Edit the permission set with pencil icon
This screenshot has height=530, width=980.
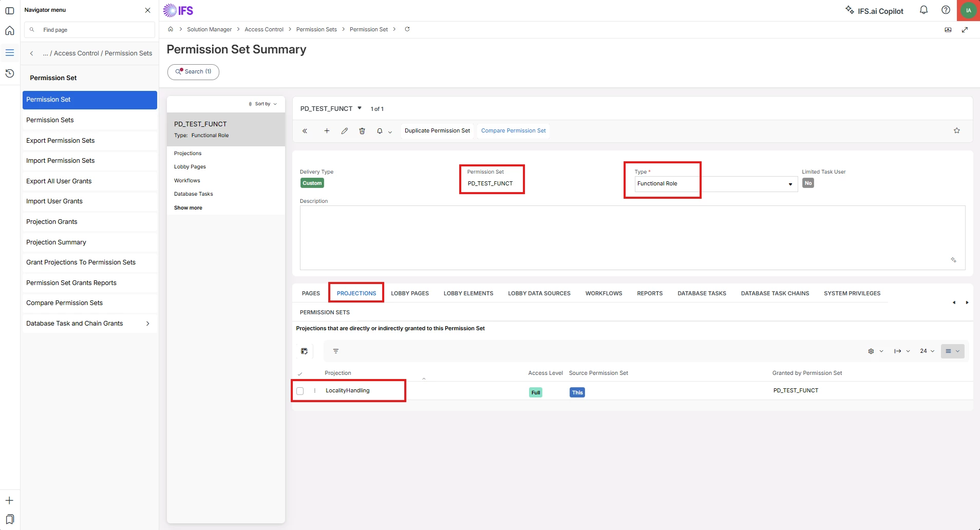pyautogui.click(x=345, y=131)
